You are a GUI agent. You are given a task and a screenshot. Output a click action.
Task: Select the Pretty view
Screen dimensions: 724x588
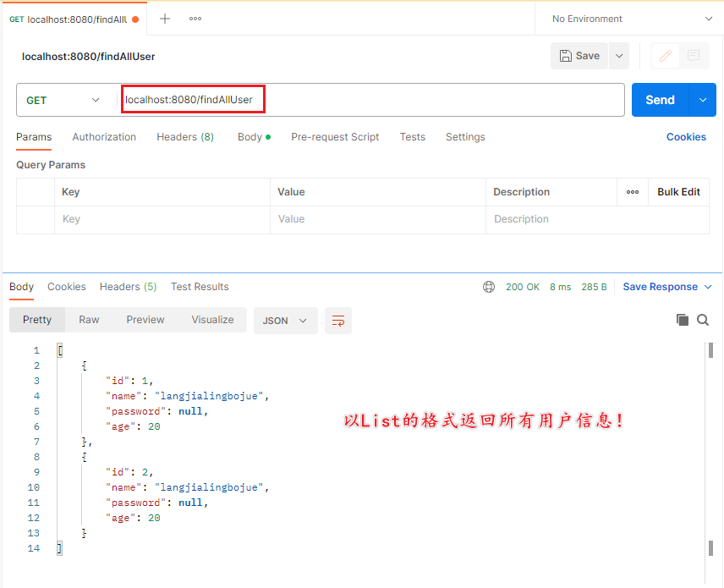pyautogui.click(x=37, y=320)
